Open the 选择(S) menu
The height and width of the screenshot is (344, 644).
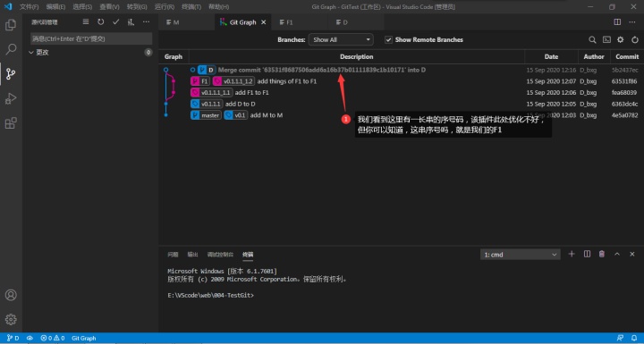coord(82,6)
